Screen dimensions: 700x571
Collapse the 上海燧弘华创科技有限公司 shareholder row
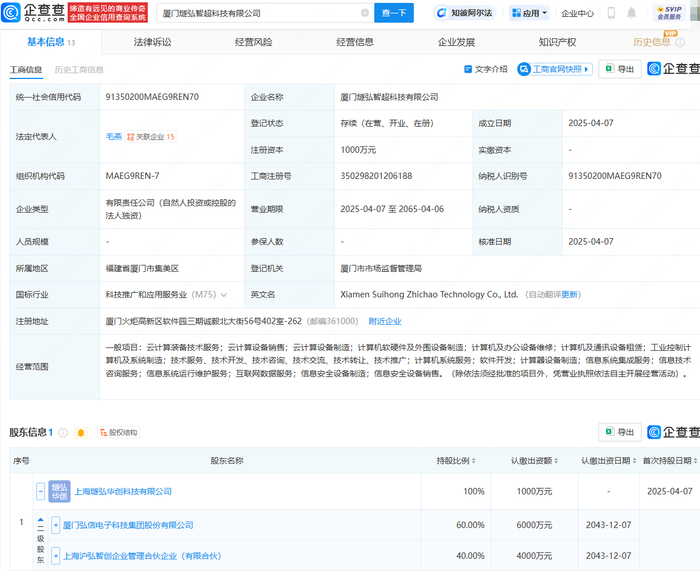[x=40, y=492]
